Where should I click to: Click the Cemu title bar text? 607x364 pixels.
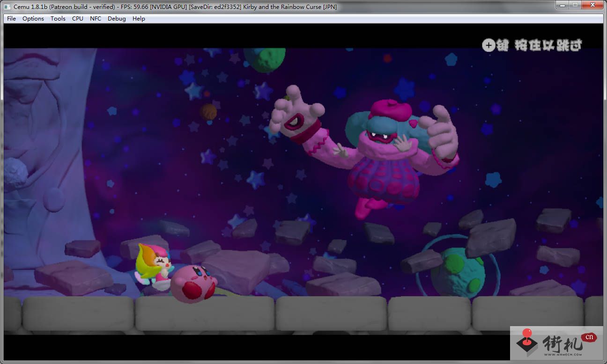(x=175, y=7)
